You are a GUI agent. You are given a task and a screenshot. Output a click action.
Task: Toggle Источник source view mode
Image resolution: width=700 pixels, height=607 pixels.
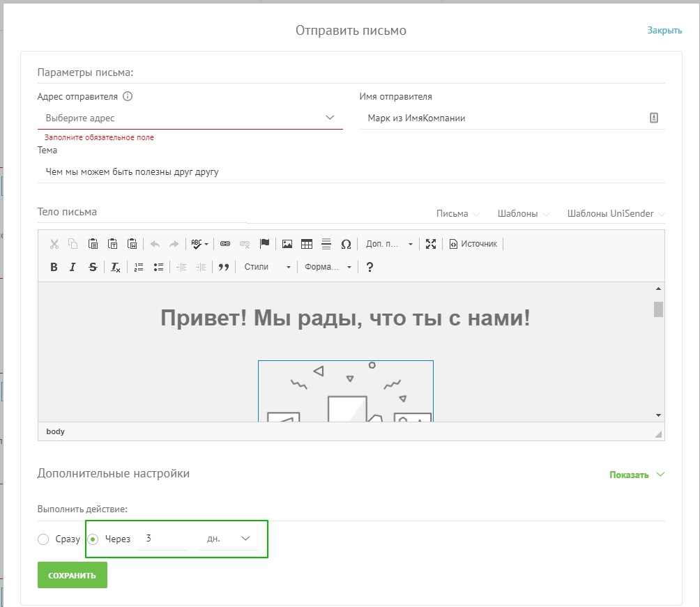[x=473, y=244]
